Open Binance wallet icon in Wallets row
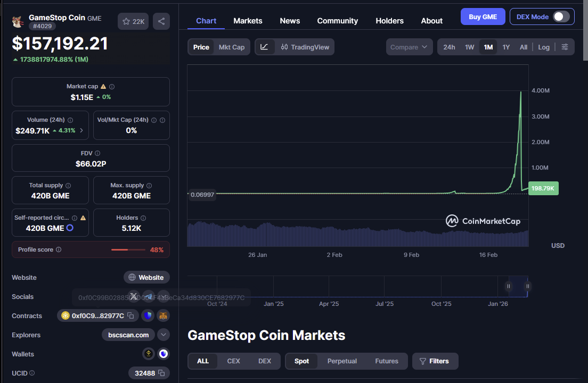The height and width of the screenshot is (383, 588). (149, 353)
